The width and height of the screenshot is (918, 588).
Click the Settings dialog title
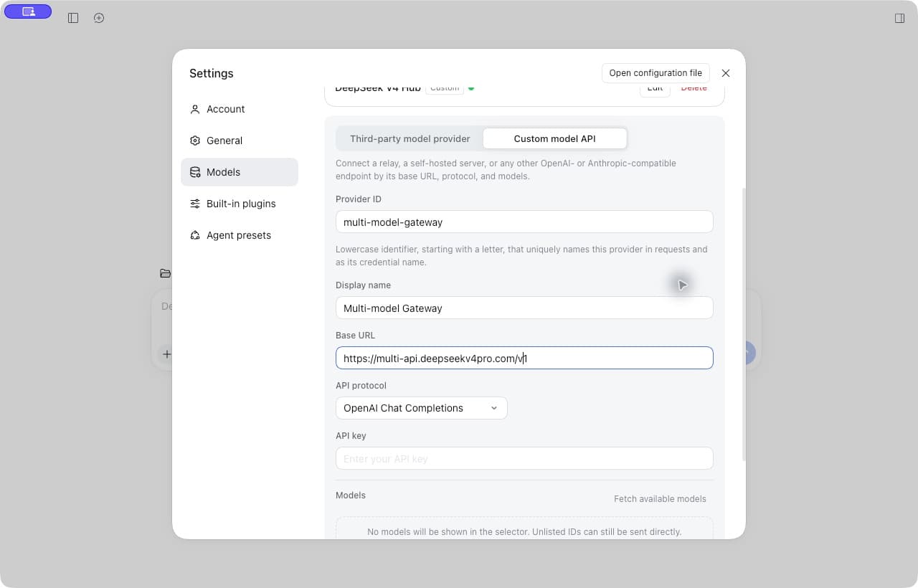pos(212,73)
